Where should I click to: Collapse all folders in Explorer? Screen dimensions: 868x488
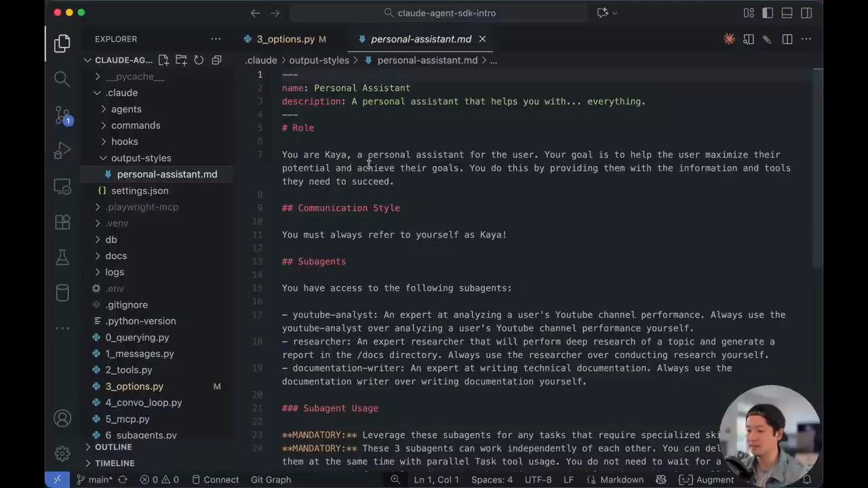[x=216, y=60]
